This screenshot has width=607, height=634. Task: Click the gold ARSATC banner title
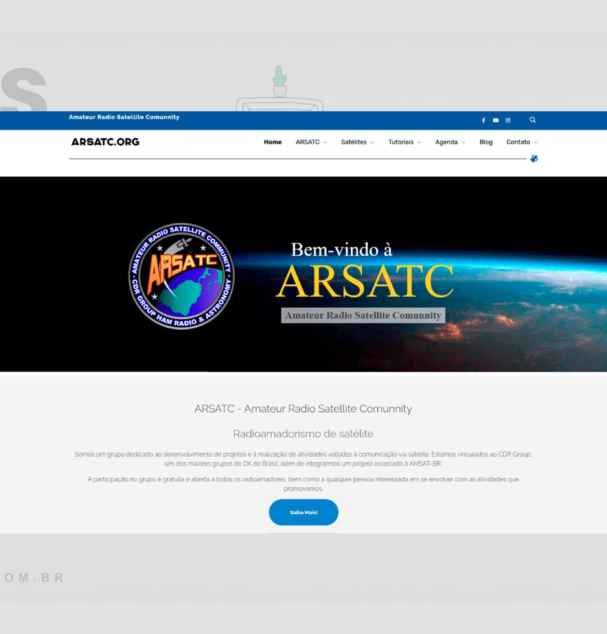pos(365,282)
